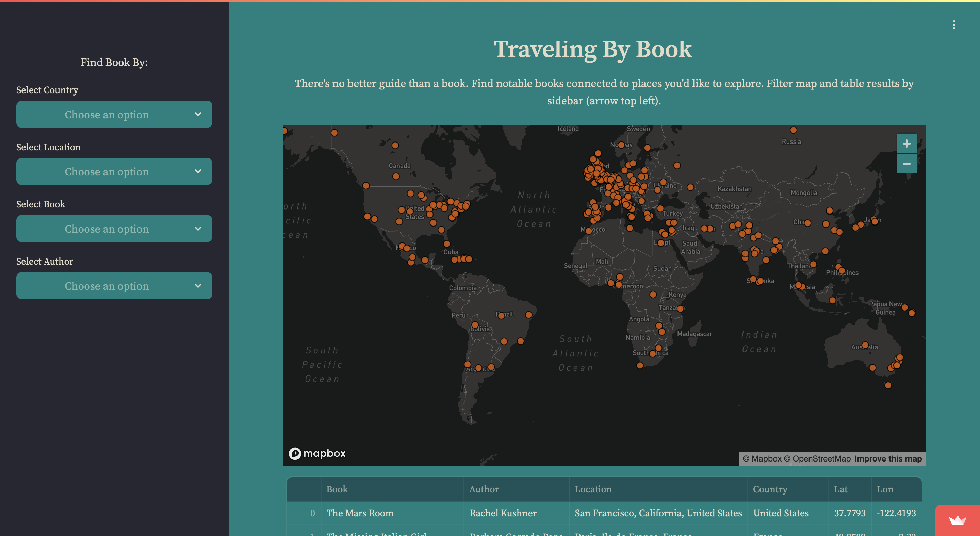Click the Mapbox logo on map
The height and width of the screenshot is (536, 980).
(317, 453)
